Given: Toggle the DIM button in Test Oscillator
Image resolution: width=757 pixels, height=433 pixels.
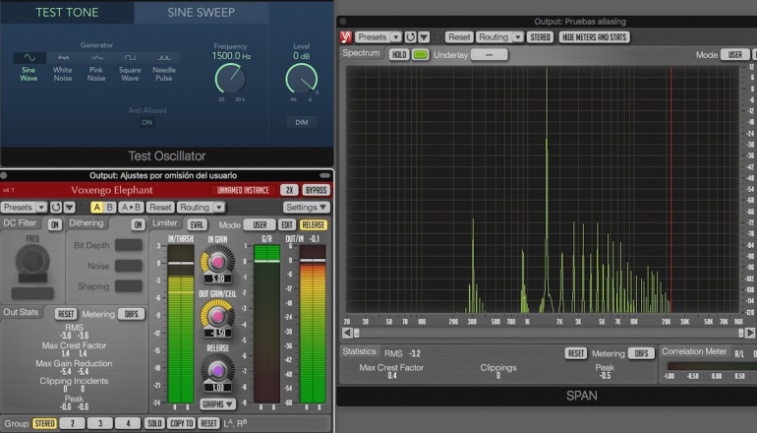Looking at the screenshot, I should pos(302,122).
